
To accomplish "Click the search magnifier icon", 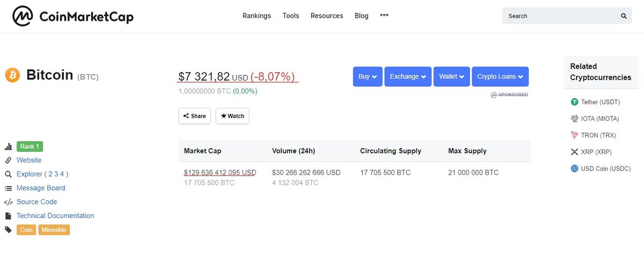I will 624,16.
